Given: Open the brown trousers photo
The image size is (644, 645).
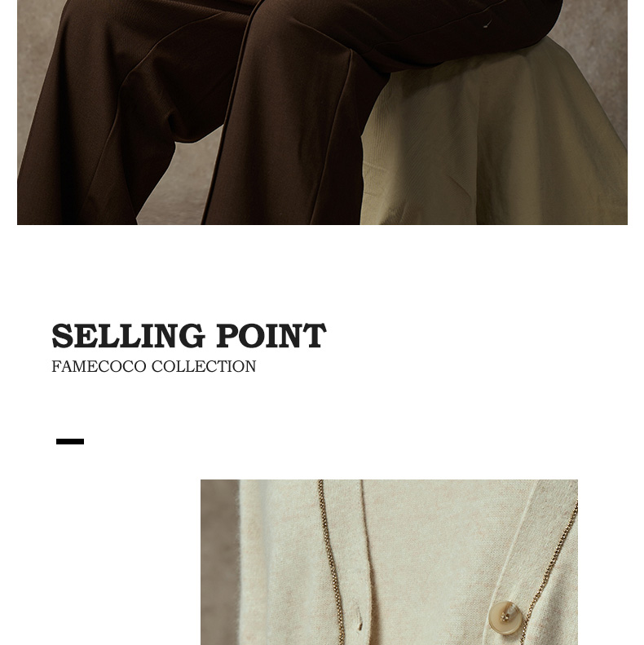Looking at the screenshot, I should [322, 113].
